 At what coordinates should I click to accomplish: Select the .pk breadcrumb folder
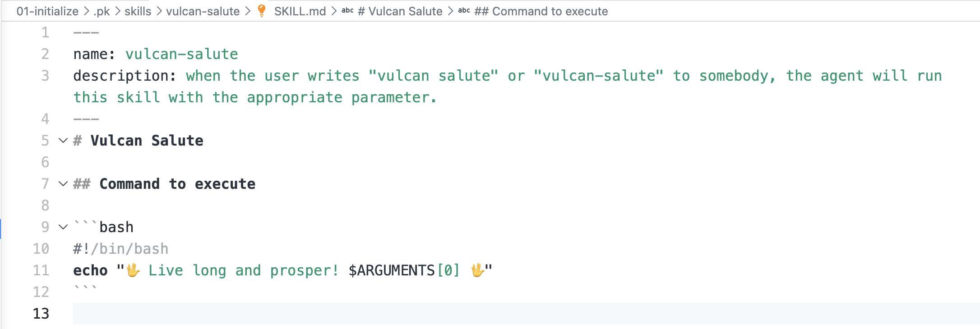102,11
